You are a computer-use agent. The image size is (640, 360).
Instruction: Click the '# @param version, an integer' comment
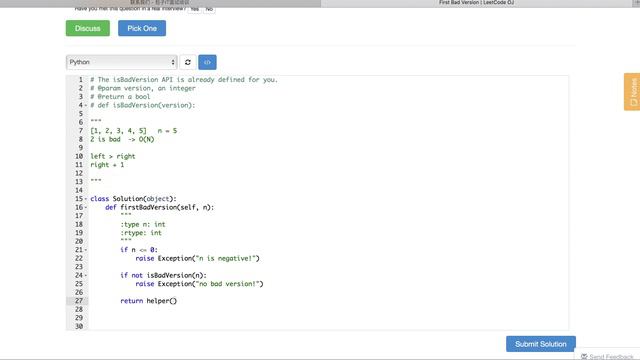coord(143,88)
